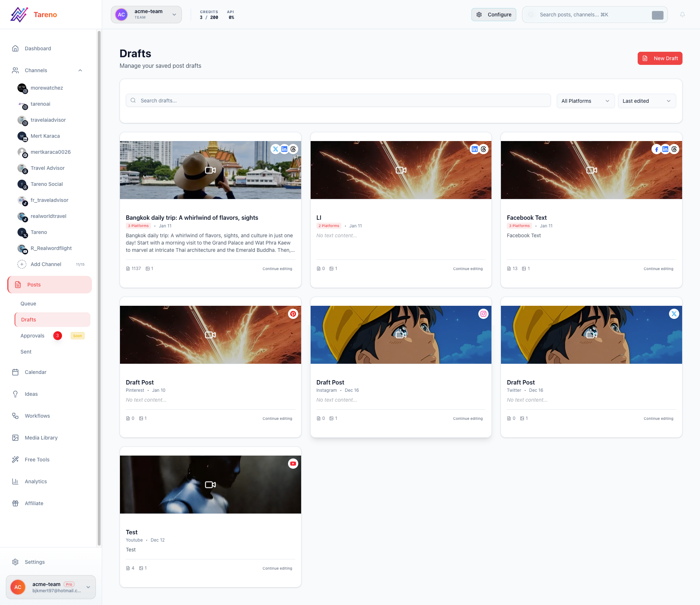This screenshot has height=605, width=700.
Task: Click the Facebook icon on Facebook Text draft
Action: (x=656, y=149)
